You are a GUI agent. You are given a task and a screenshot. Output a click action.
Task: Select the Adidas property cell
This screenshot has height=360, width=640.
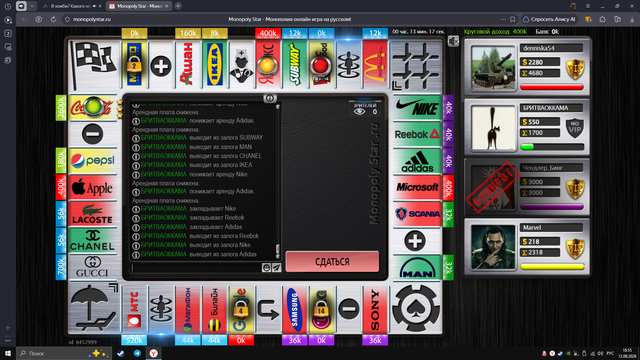tap(417, 161)
